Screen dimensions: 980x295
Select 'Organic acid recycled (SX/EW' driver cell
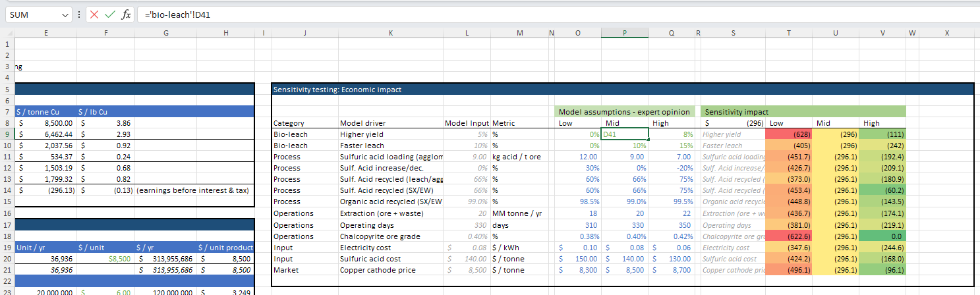coord(389,201)
